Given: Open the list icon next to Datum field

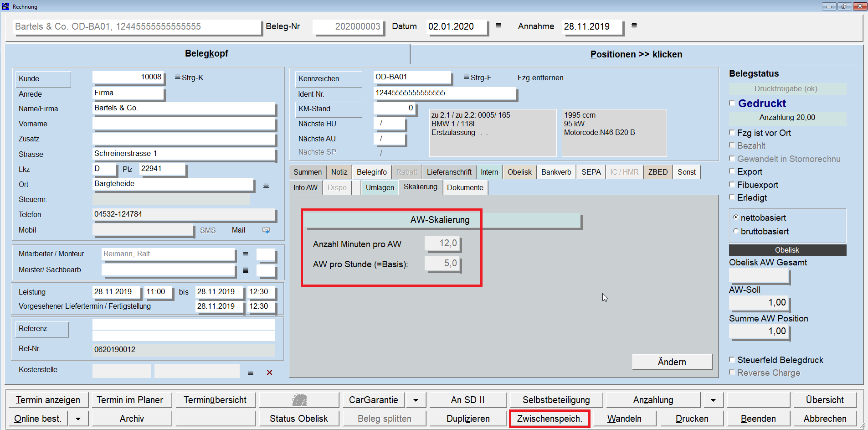Looking at the screenshot, I should pyautogui.click(x=498, y=26).
